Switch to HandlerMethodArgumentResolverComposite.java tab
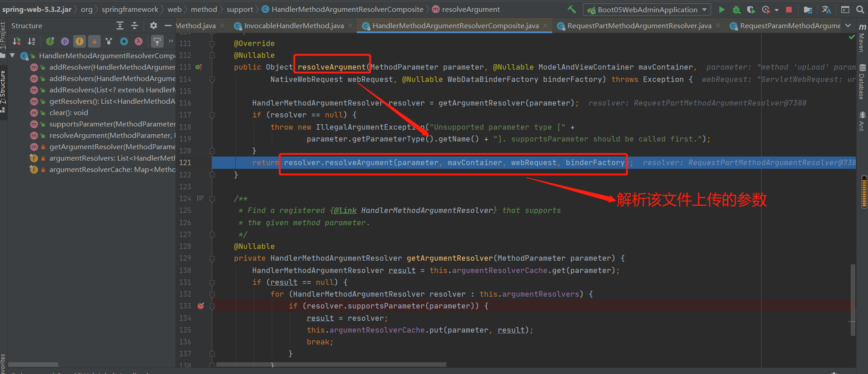This screenshot has width=868, height=374. [455, 26]
